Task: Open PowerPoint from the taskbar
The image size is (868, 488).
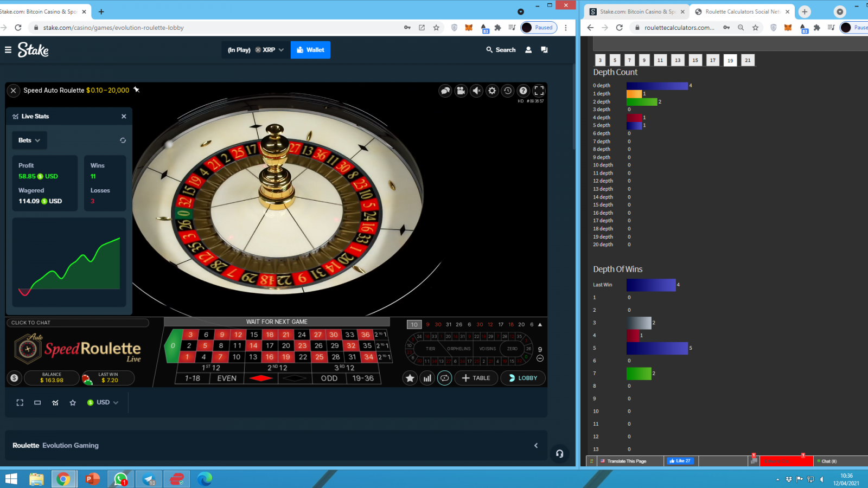Action: [92, 479]
